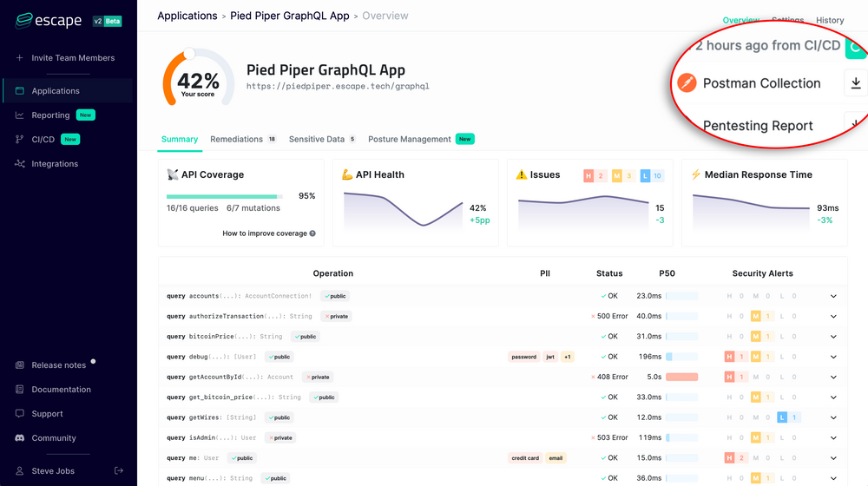Click the Integrations icon
The image size is (868, 486).
pyautogui.click(x=19, y=164)
